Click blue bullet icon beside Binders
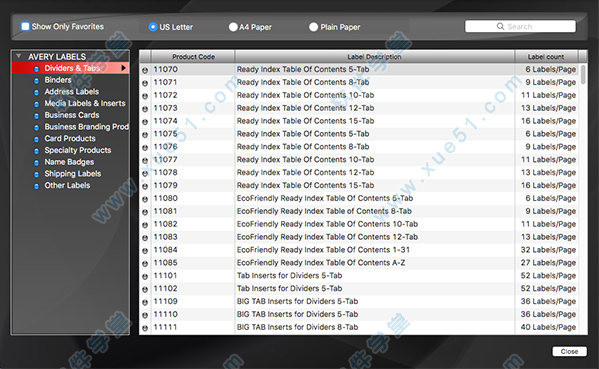The image size is (599, 369). pos(36,81)
